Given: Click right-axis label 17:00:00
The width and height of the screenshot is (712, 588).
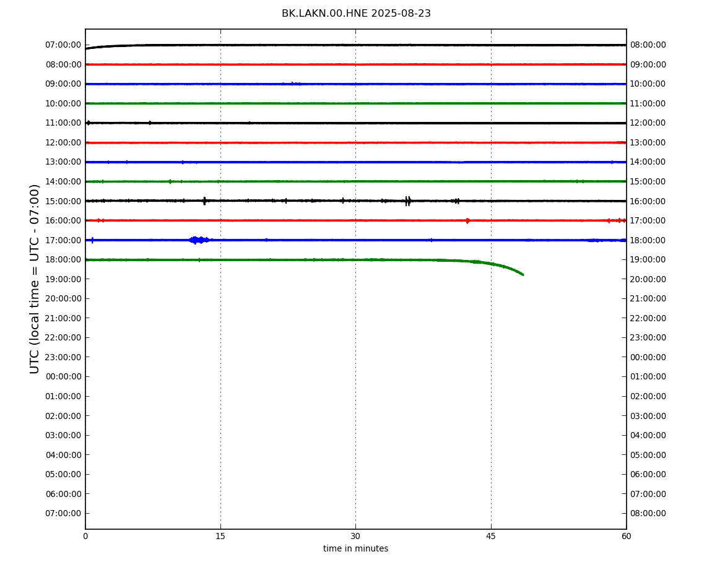Looking at the screenshot, I should click(x=648, y=221).
